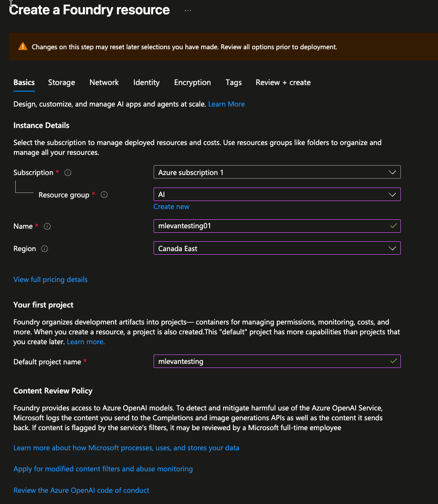This screenshot has height=504, width=438.
Task: Open the Network tab
Action: click(104, 82)
